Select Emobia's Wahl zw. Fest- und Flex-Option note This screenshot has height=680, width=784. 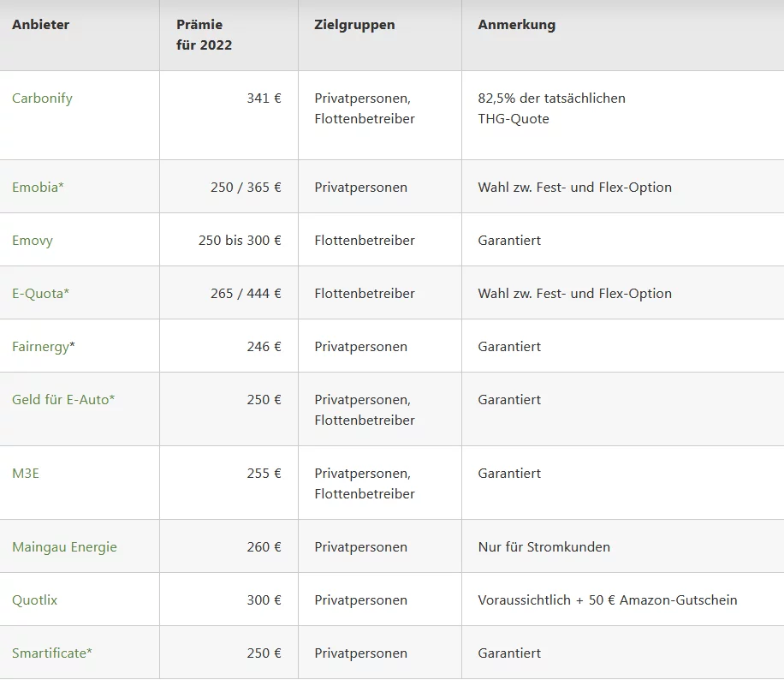[x=574, y=188]
